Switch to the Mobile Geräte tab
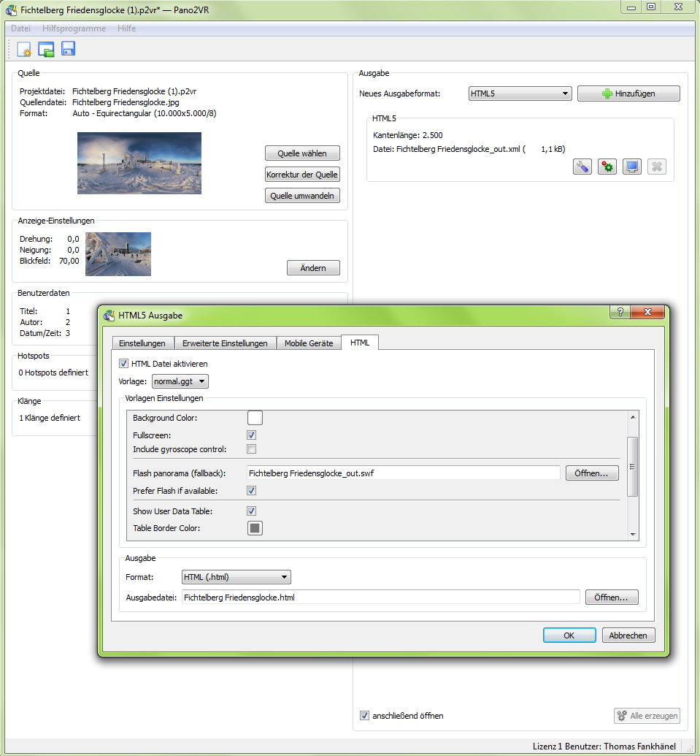The width and height of the screenshot is (700, 756). tap(308, 343)
